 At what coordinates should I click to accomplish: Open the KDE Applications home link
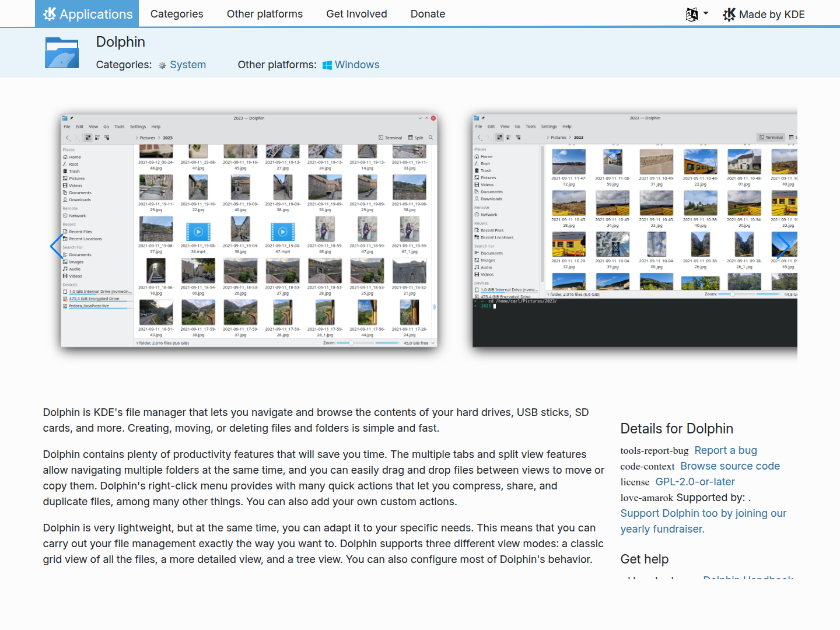pyautogui.click(x=87, y=13)
